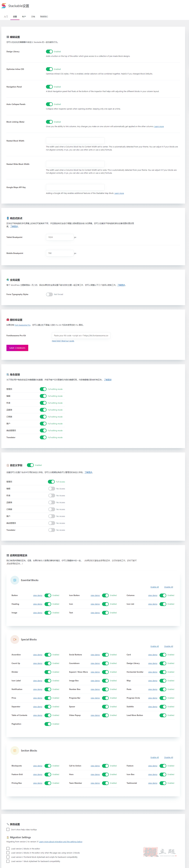Click the Nested Wide Block Width input
The height and width of the screenshot is (868, 189).
pyautogui.click(x=75, y=164)
